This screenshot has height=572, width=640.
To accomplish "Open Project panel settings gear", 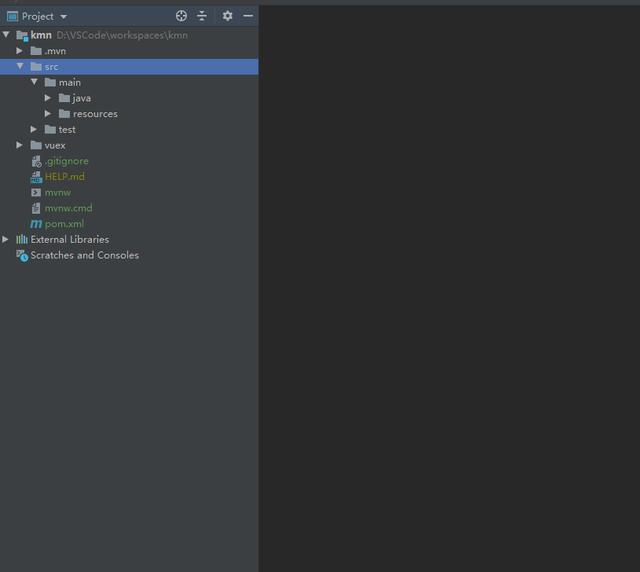I will [227, 16].
